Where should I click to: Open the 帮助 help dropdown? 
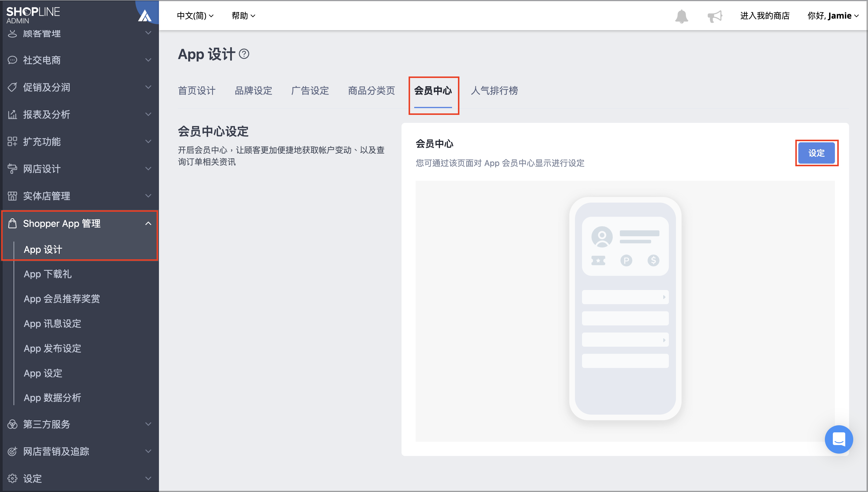(243, 16)
